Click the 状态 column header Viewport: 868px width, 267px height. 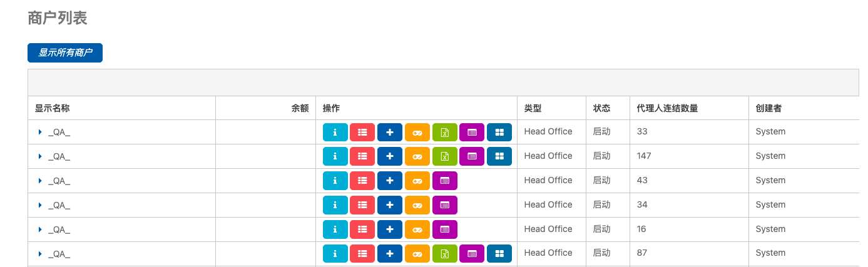coord(601,108)
